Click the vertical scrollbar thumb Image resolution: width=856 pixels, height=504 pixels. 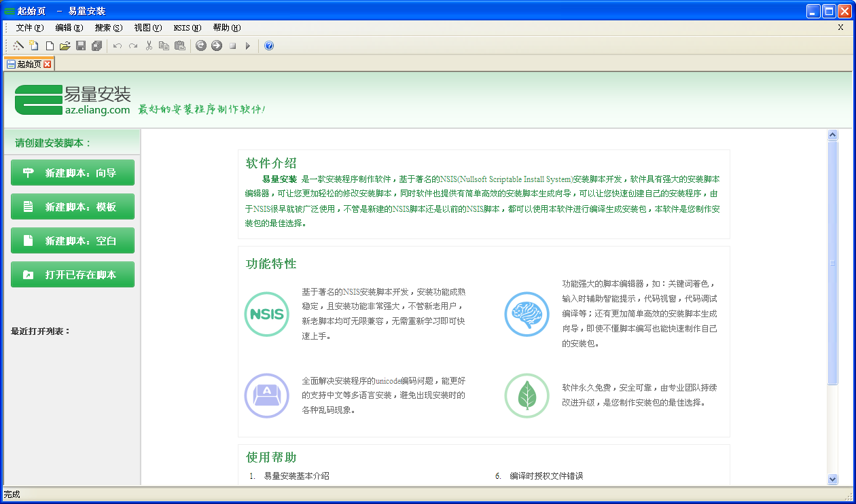[x=833, y=263]
